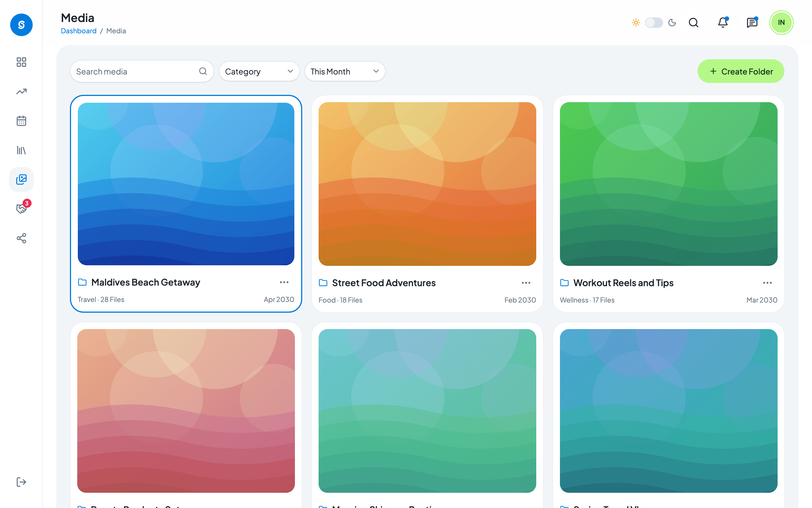Open the blue-teal folder thumbnail in second row
Viewport: 812px width, 508px height.
pyautogui.click(x=668, y=411)
